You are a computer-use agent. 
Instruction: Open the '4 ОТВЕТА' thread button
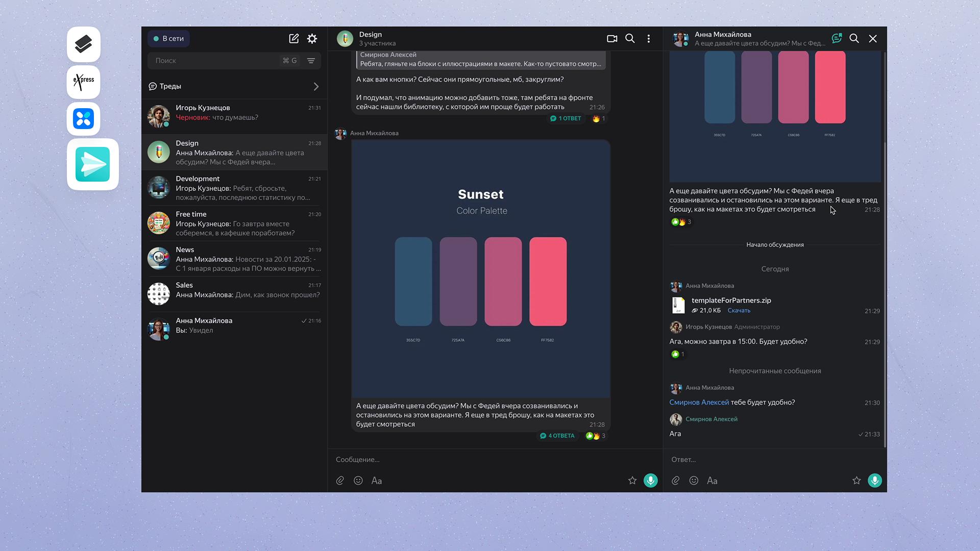pyautogui.click(x=557, y=436)
